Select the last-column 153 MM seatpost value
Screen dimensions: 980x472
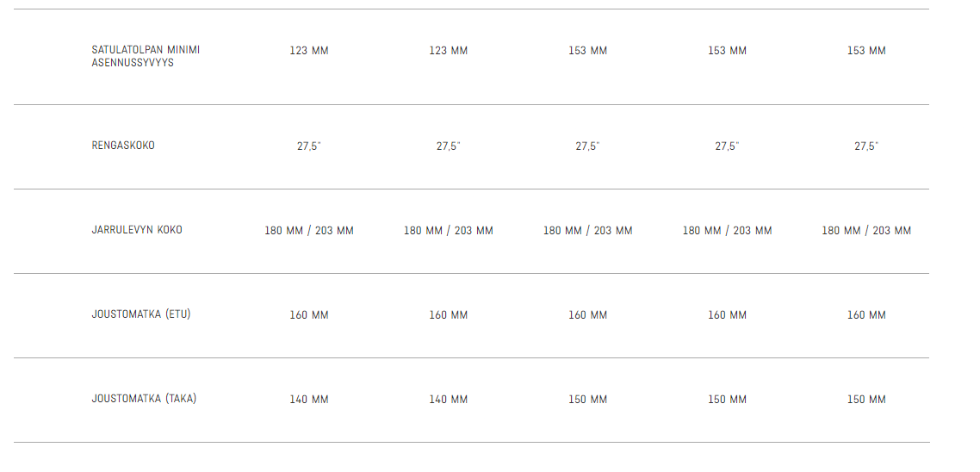coord(866,51)
